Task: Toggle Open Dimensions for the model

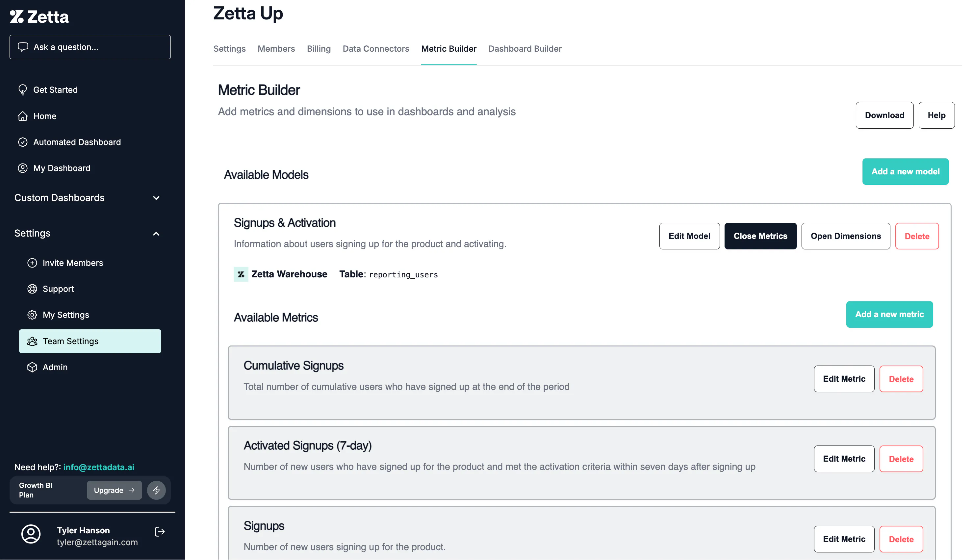Action: pos(846,236)
